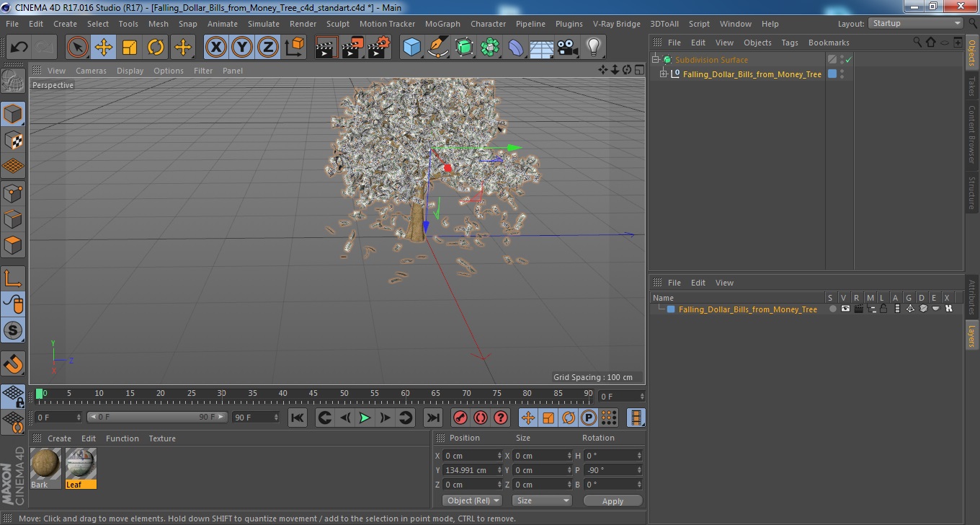This screenshot has height=525, width=980.
Task: Click the Apply button
Action: click(612, 500)
